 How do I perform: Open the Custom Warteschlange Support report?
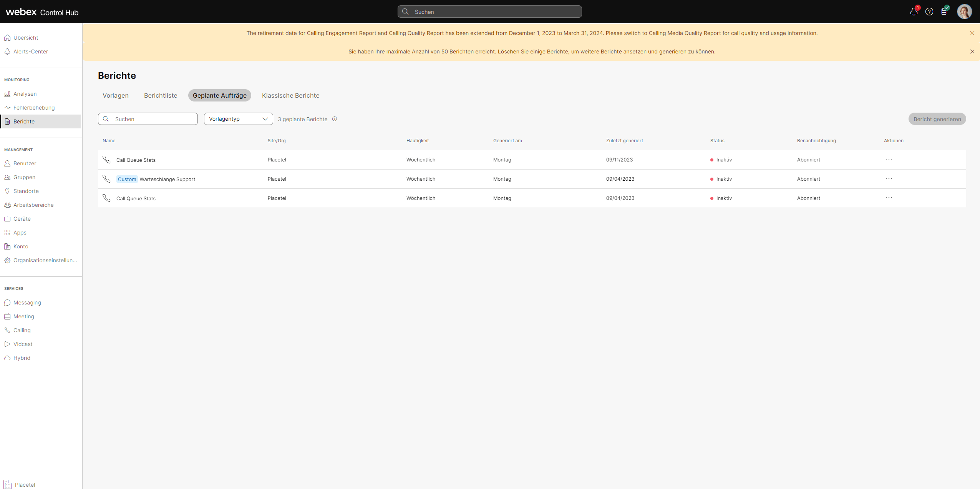pyautogui.click(x=167, y=180)
